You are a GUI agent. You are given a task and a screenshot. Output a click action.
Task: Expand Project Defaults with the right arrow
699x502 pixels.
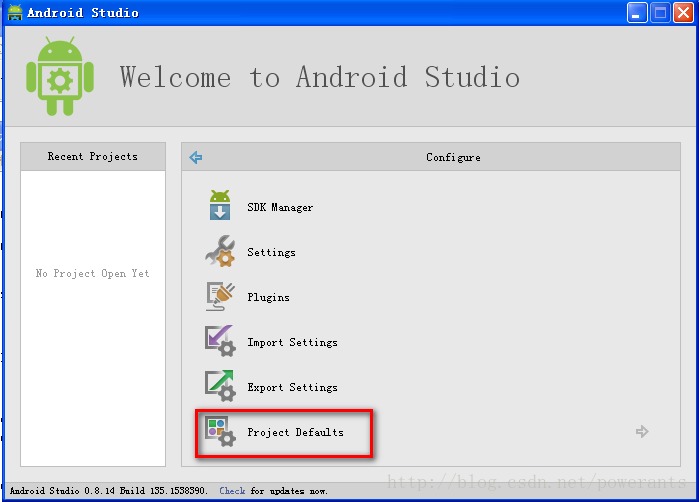642,432
